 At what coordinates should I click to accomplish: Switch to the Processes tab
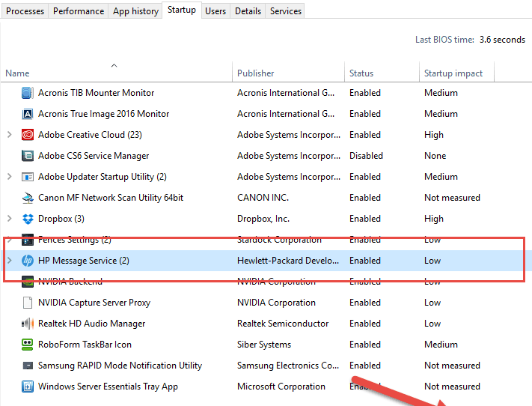(x=25, y=11)
